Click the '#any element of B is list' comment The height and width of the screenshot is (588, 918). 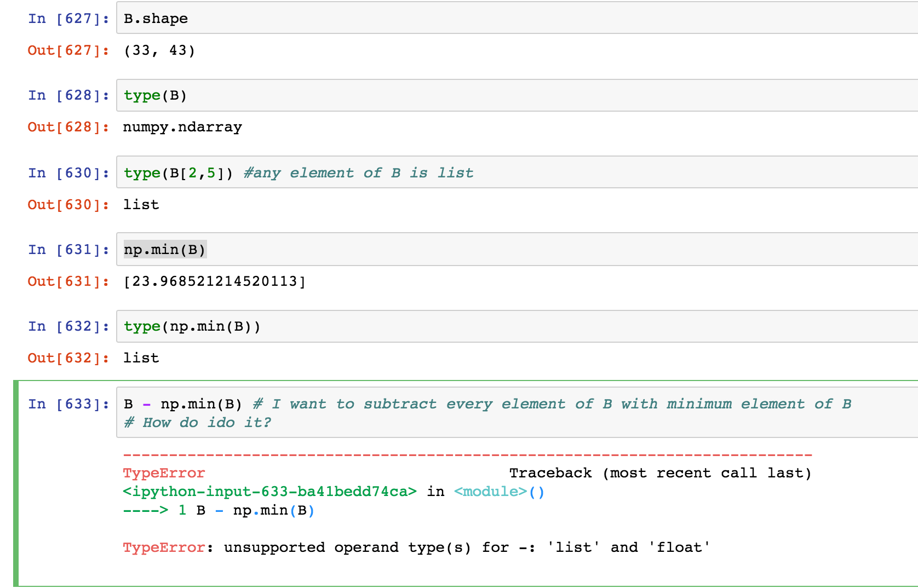[358, 173]
